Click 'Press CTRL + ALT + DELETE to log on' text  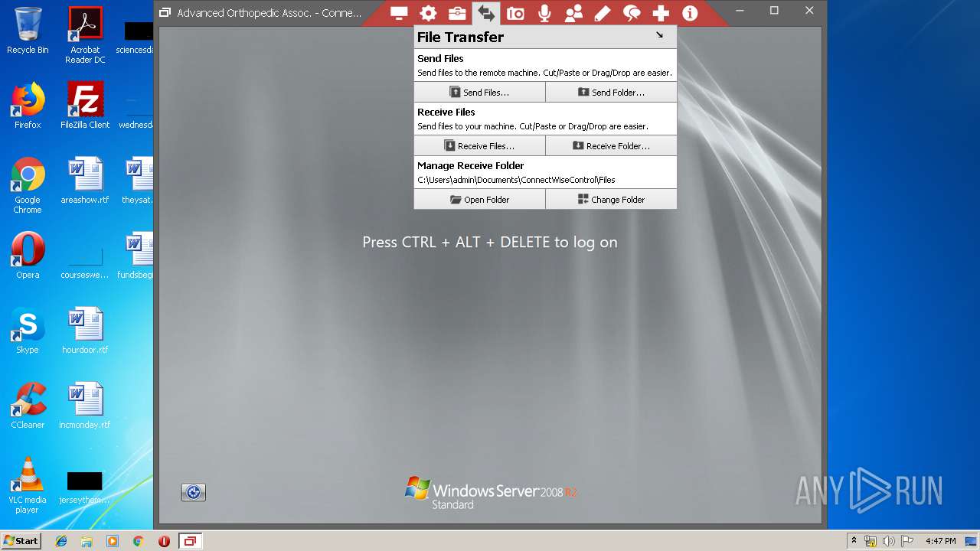[x=490, y=242]
